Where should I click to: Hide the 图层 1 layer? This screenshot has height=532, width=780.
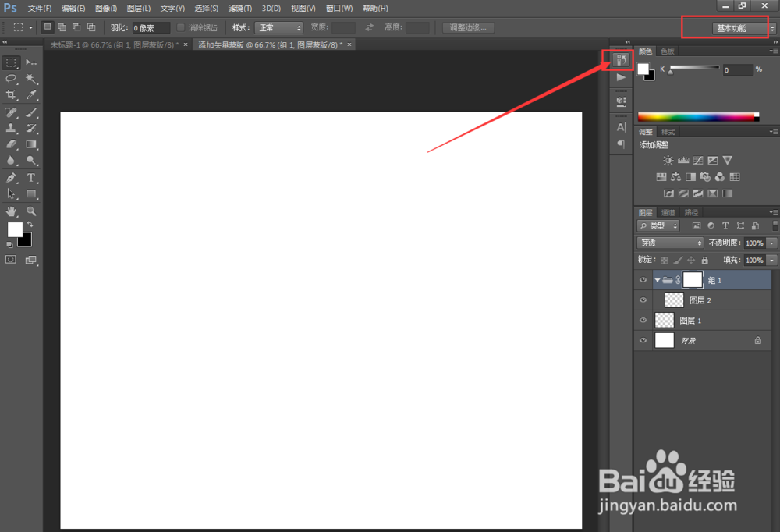click(x=643, y=320)
